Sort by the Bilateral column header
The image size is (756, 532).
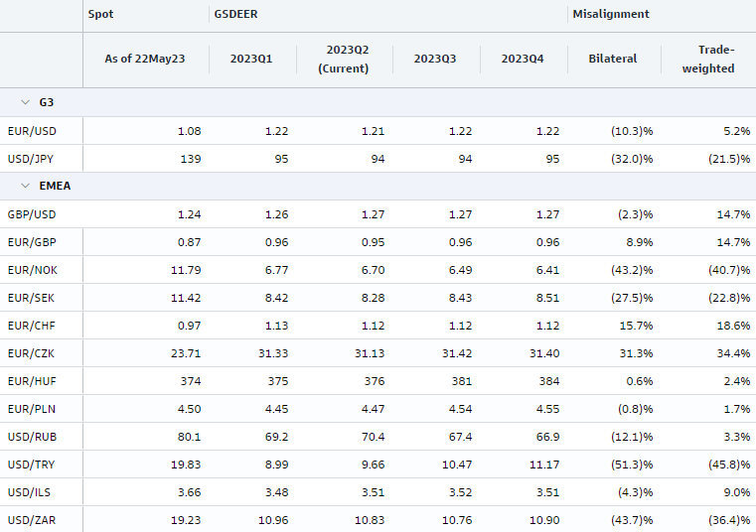[613, 60]
